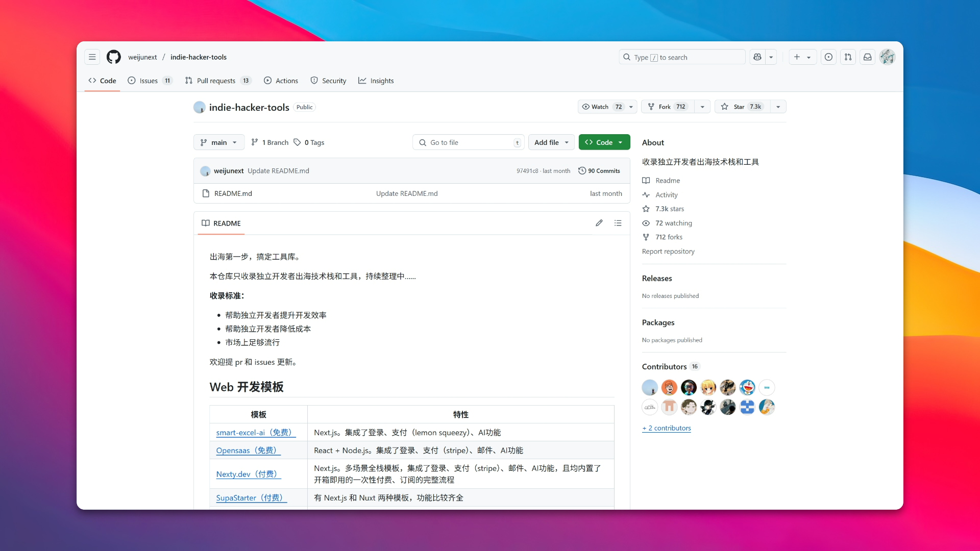The height and width of the screenshot is (551, 980).
Task: Open the 0 Tags link
Action: coord(309,142)
